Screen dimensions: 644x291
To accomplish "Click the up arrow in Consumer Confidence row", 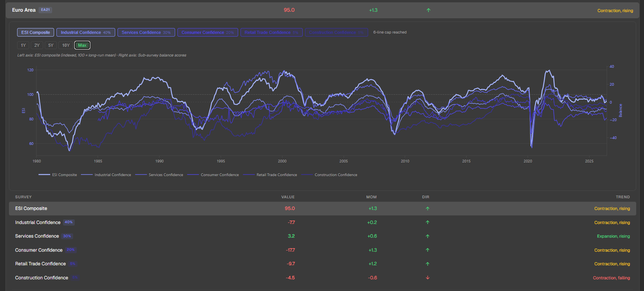I will point(428,250).
